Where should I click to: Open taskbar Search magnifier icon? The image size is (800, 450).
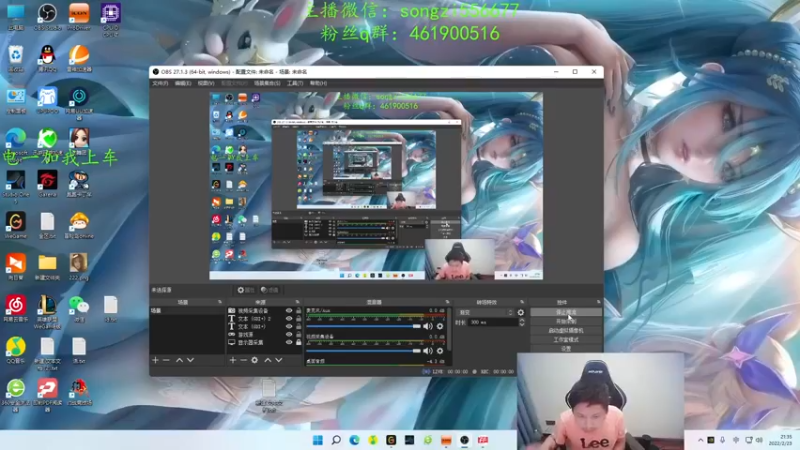[336, 440]
